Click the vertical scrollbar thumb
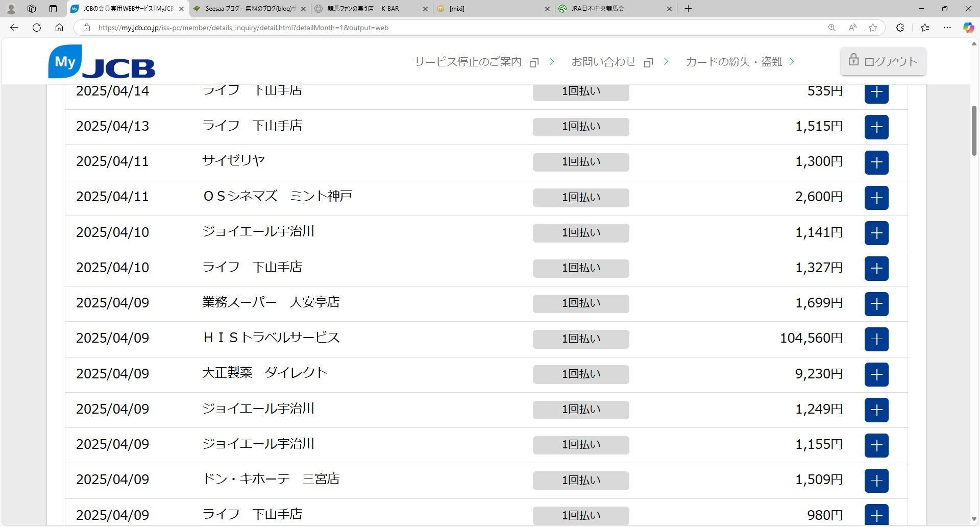980x527 pixels. 974,131
